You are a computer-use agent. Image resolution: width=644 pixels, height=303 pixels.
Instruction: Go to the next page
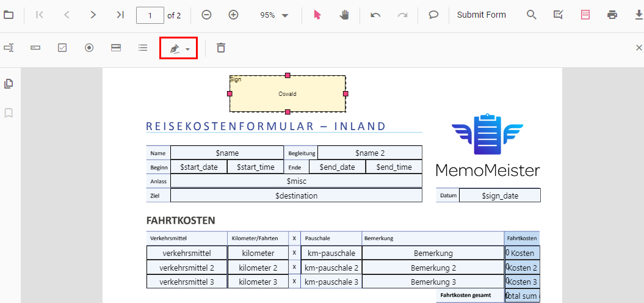(x=93, y=15)
